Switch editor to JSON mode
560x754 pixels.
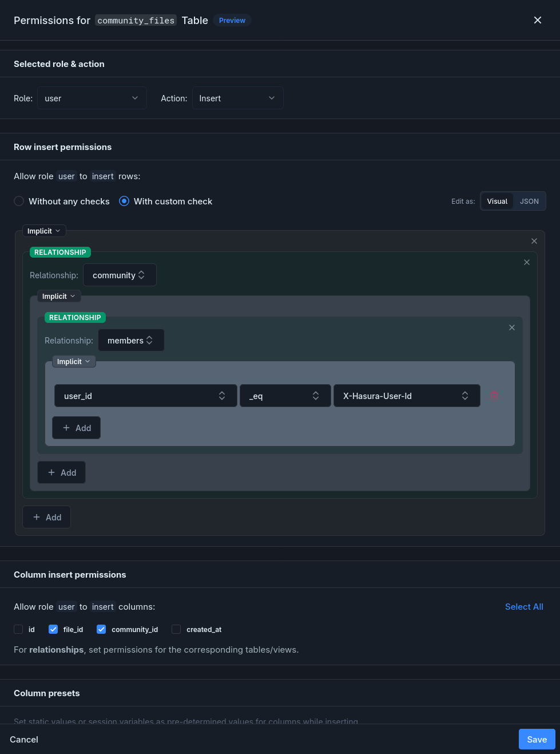[529, 201]
